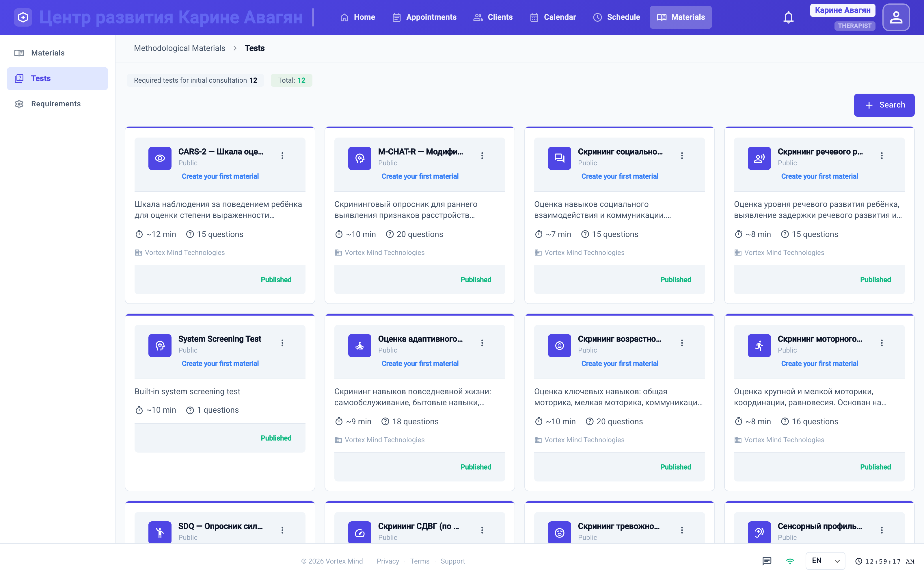924x578 pixels.
Task: Open options menu for SDQ card
Action: click(x=282, y=530)
